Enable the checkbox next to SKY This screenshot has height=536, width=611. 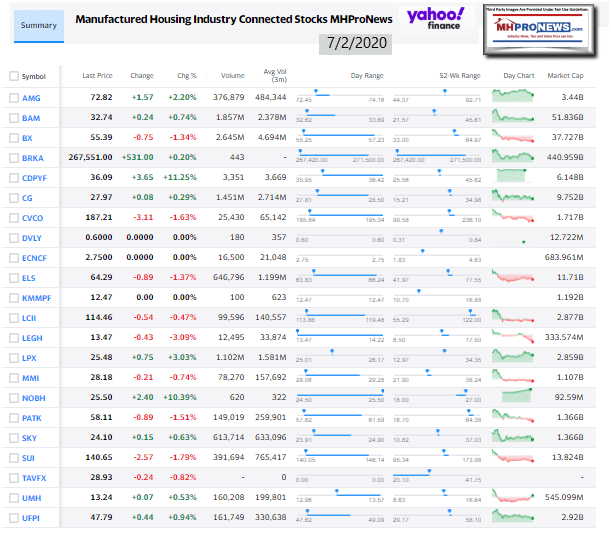(x=13, y=437)
